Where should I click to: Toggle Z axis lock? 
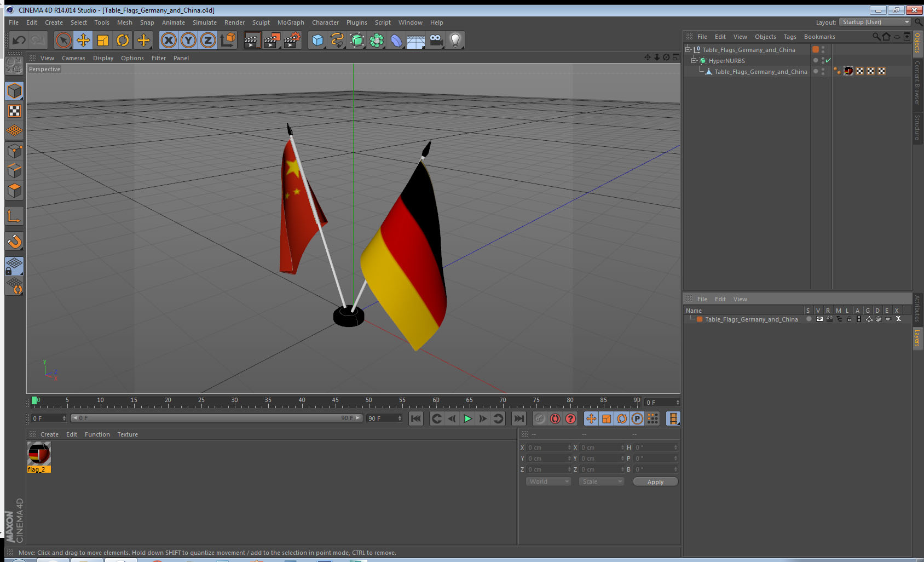pos(208,40)
